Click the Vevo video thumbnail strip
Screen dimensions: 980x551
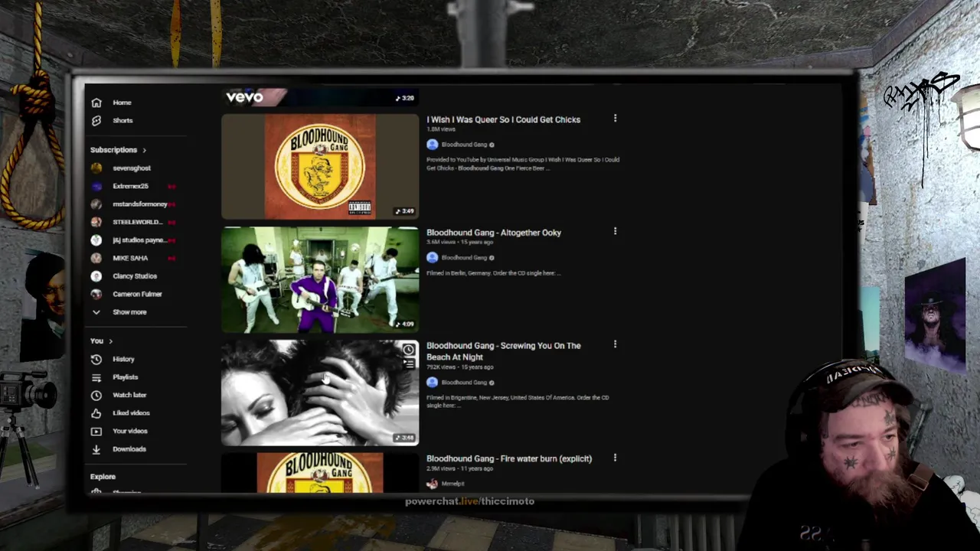click(320, 97)
